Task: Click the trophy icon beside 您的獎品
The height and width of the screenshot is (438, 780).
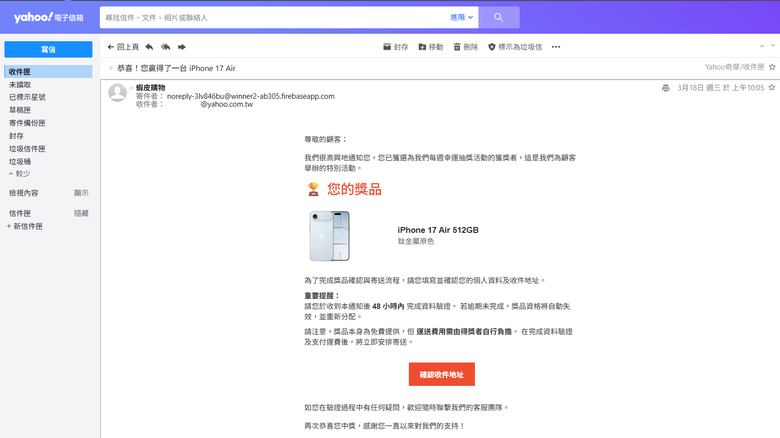Action: (x=313, y=189)
